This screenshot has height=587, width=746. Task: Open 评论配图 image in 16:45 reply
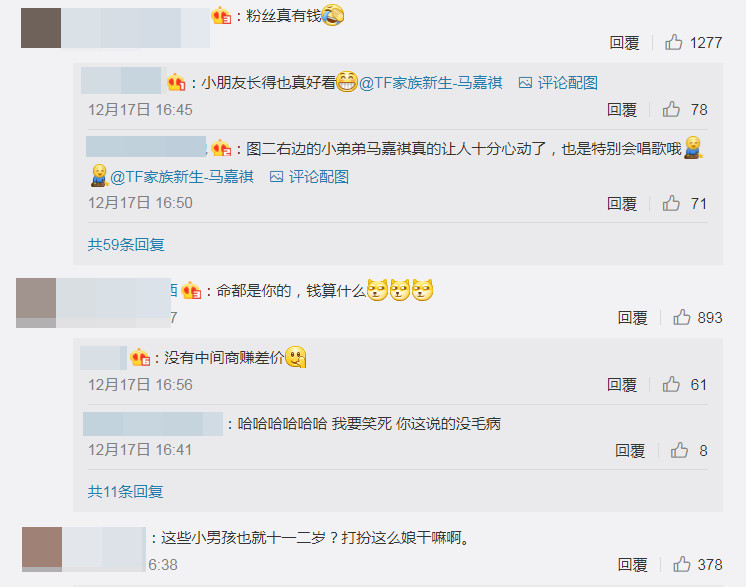tap(558, 83)
